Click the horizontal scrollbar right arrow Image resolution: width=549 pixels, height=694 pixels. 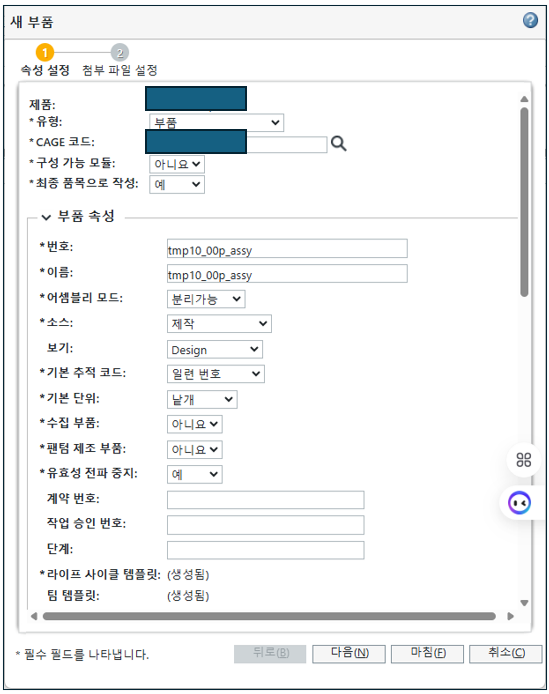click(x=510, y=616)
